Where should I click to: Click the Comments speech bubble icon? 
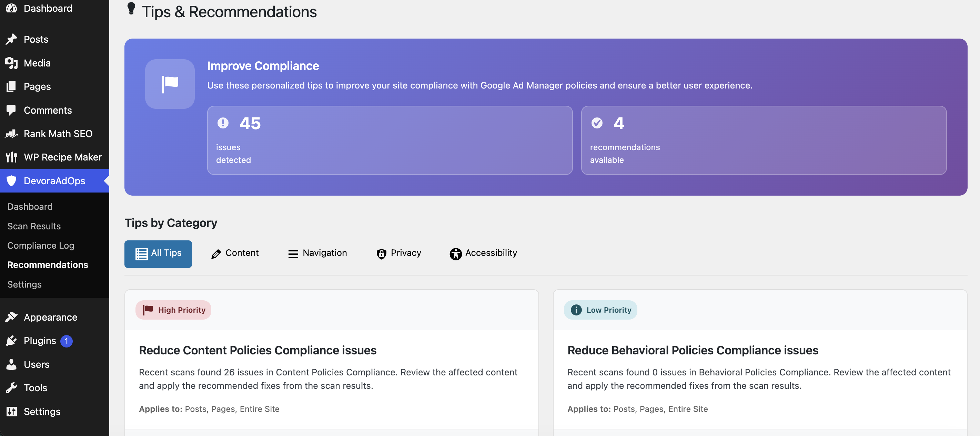(x=11, y=110)
